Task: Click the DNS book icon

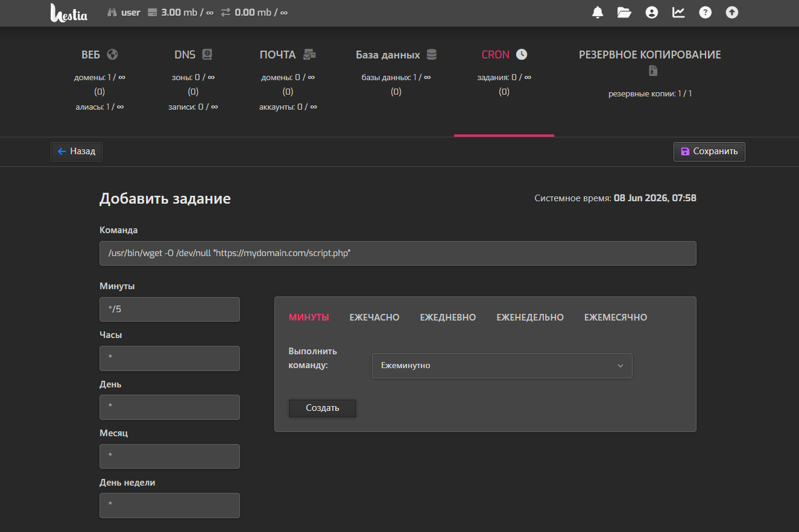Action: click(207, 54)
